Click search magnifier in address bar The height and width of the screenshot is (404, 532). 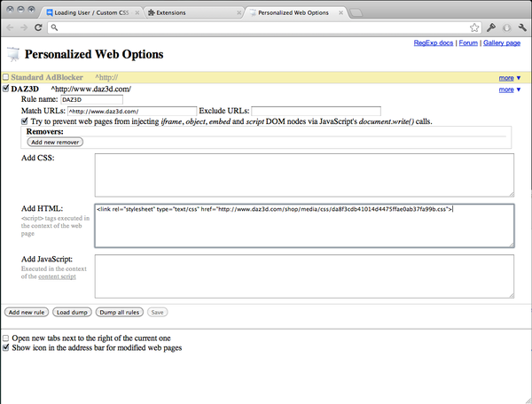pyautogui.click(x=54, y=27)
